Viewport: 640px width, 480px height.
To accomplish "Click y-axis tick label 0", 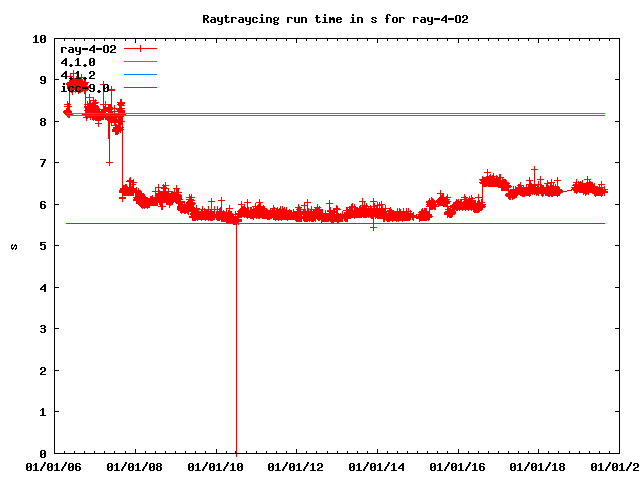I will (x=42, y=454).
